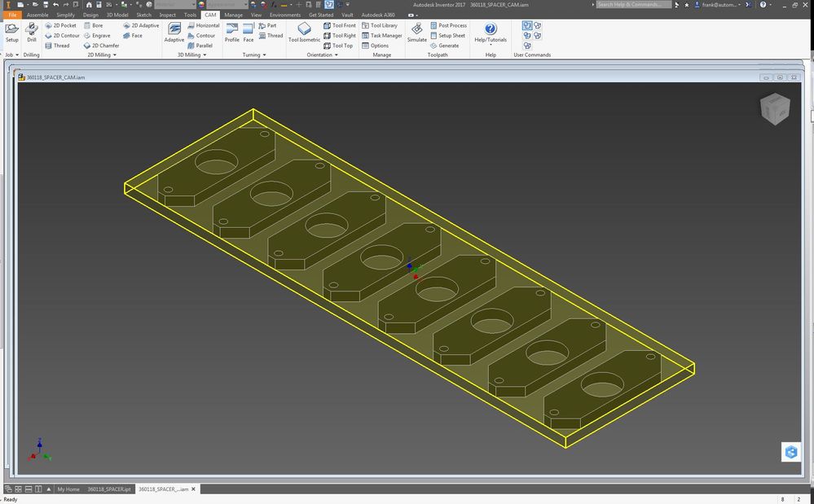The height and width of the screenshot is (504, 814).
Task: Select the Drill tool
Action: coord(32,33)
